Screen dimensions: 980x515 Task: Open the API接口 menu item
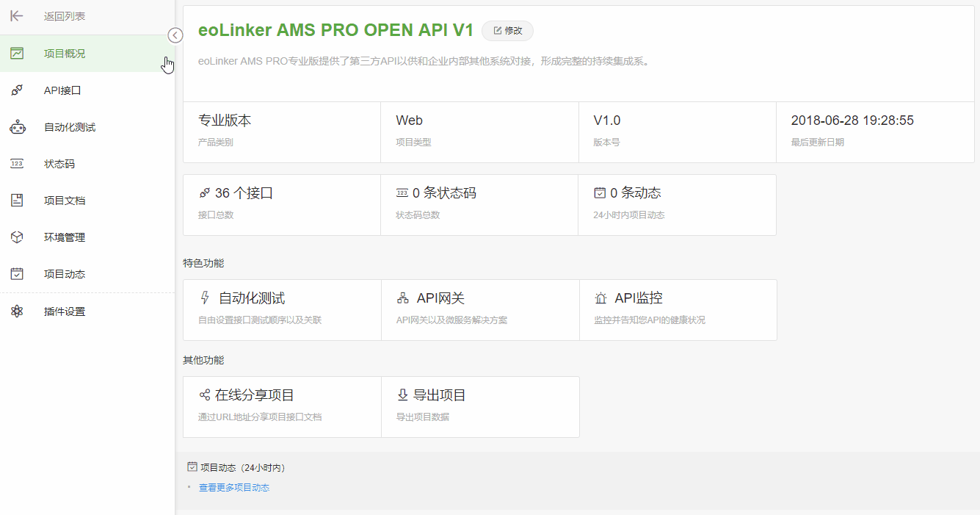point(87,90)
